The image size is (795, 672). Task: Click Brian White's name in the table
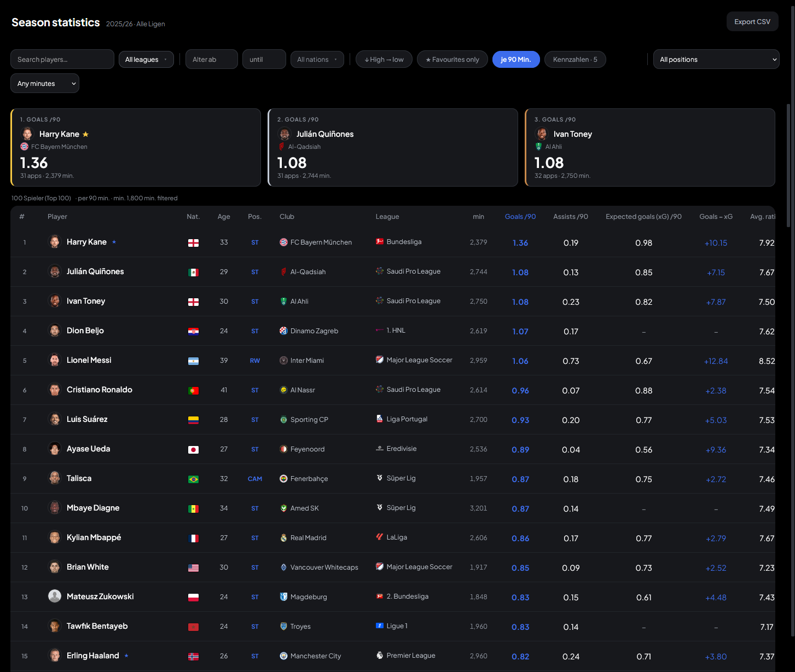point(88,567)
